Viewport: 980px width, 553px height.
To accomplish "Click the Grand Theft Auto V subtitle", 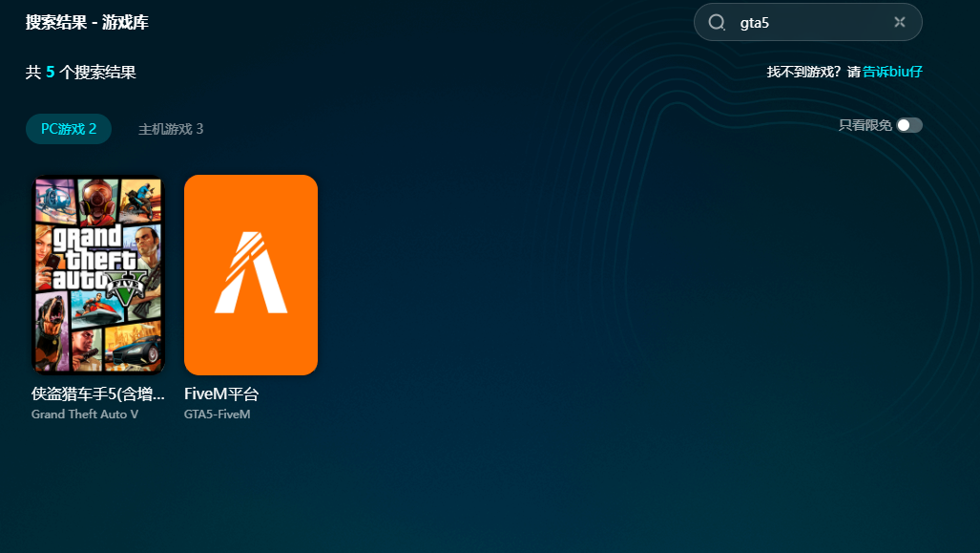I will point(85,415).
